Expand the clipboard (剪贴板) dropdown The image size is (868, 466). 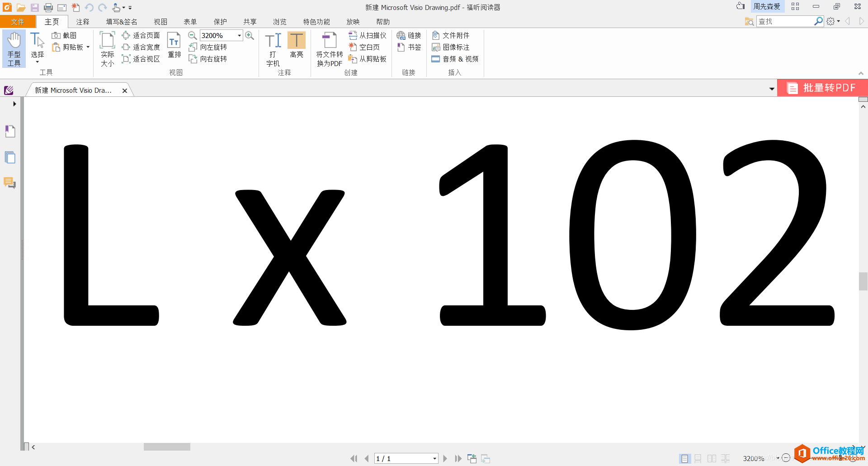click(x=88, y=47)
